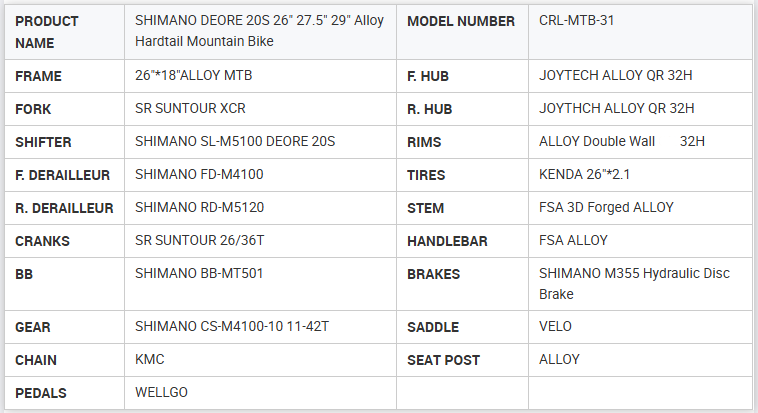Click the model number CRL-MTB-31 value

[577, 21]
